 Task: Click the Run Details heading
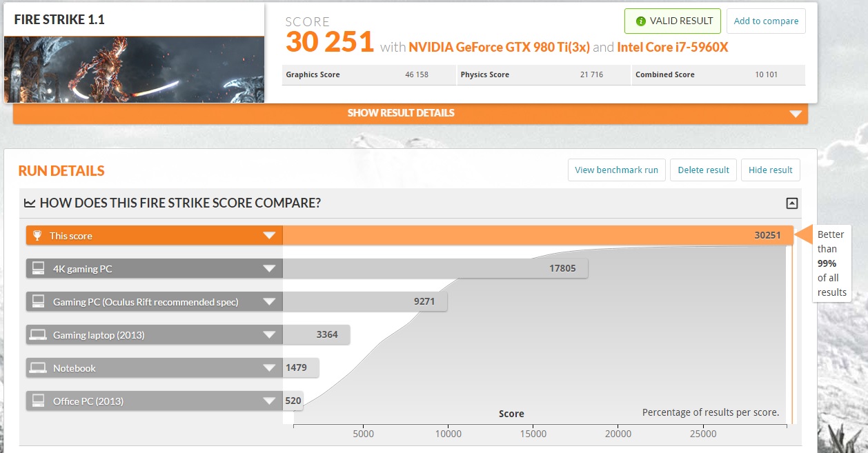[61, 171]
